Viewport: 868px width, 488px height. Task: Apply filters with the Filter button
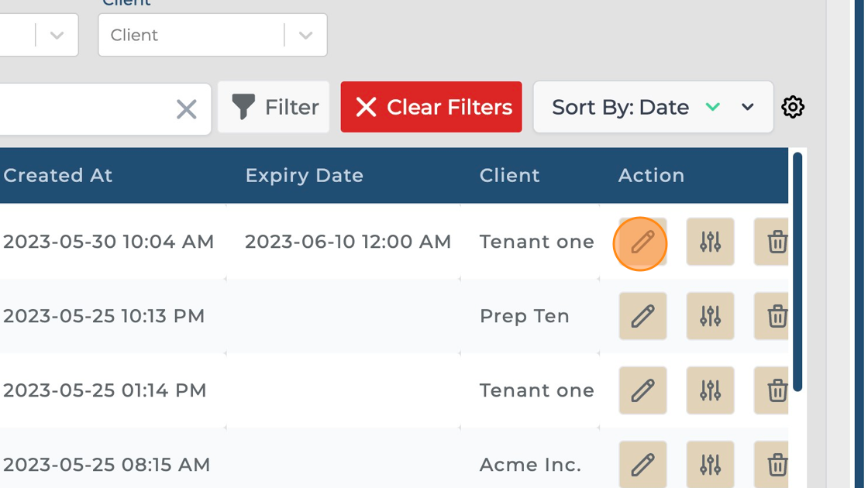point(273,107)
